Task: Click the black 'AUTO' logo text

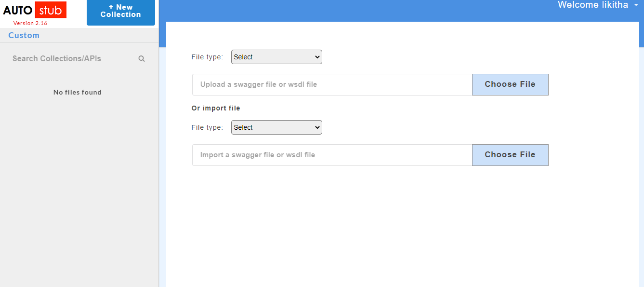Action: click(x=17, y=11)
